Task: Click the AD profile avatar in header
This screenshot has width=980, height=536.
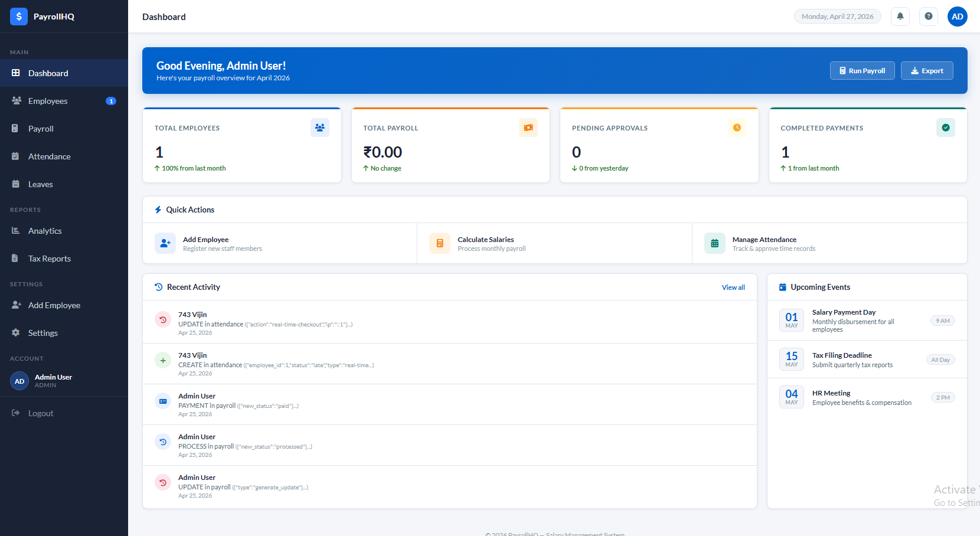Action: point(957,17)
